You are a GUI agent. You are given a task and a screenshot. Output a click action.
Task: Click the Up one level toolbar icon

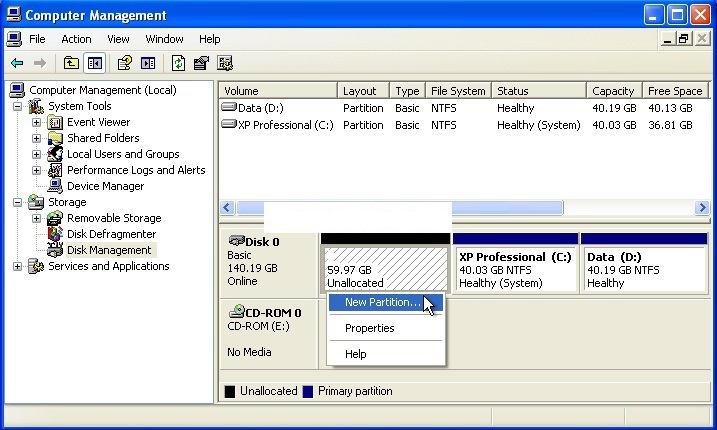pyautogui.click(x=71, y=63)
